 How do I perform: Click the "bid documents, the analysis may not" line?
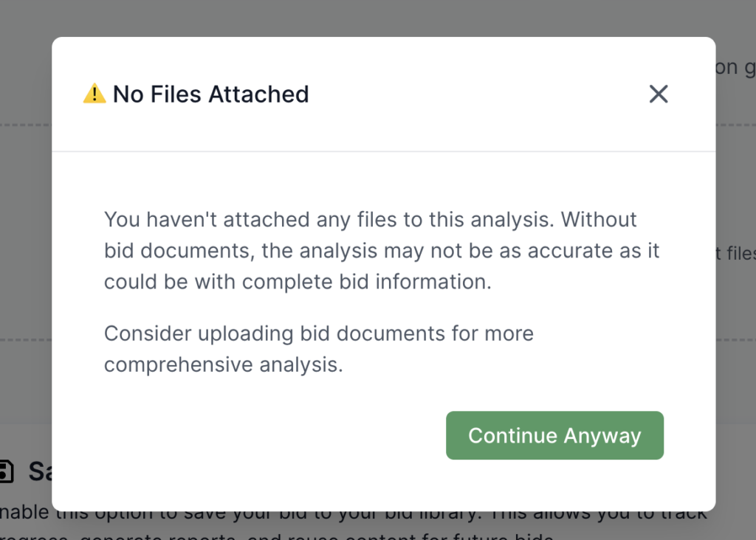pyautogui.click(x=382, y=251)
